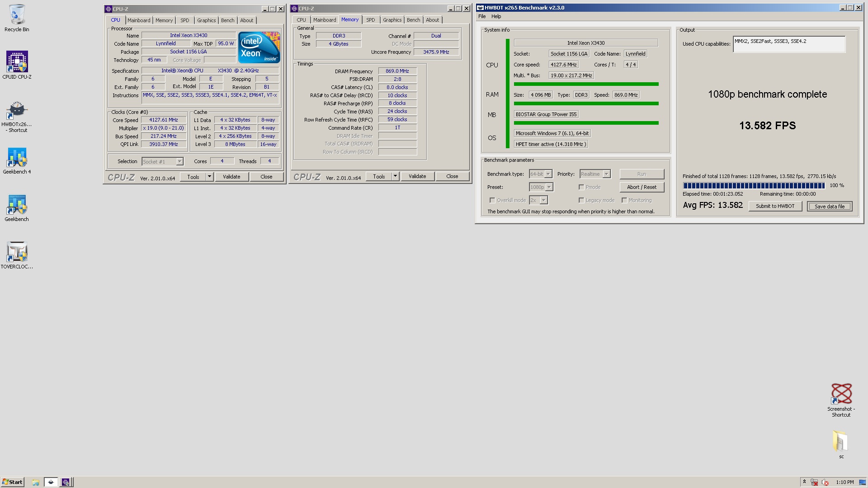Launch CPUID CPU-Z desktop shortcut
Viewport: 868px width, 488px height.
click(x=17, y=65)
